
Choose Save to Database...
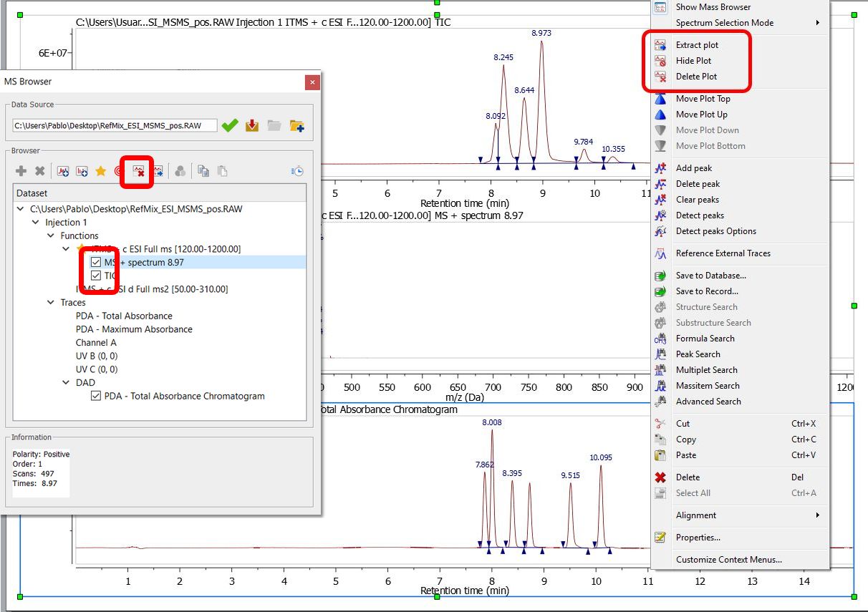click(x=740, y=276)
